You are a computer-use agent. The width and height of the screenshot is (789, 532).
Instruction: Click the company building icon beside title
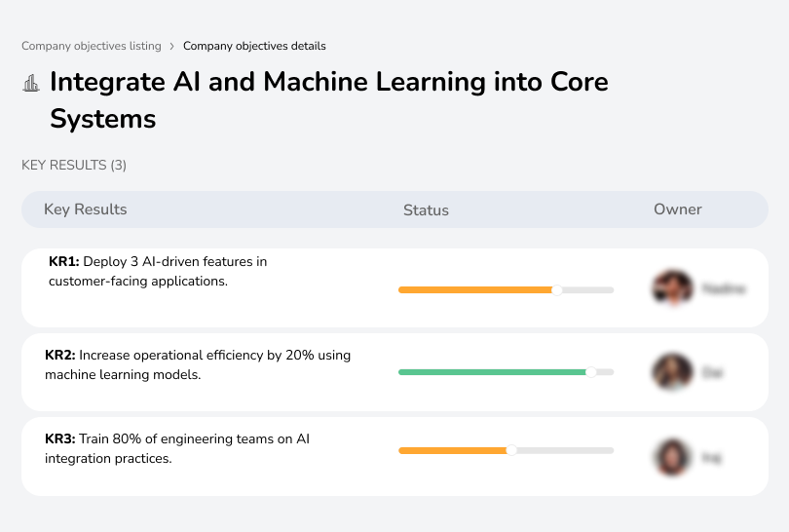coord(31,83)
